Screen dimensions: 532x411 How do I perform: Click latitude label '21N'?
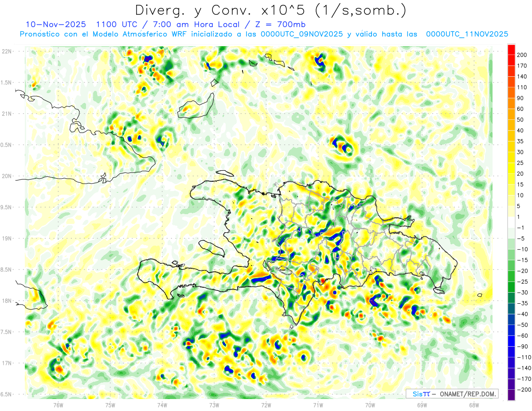point(7,114)
